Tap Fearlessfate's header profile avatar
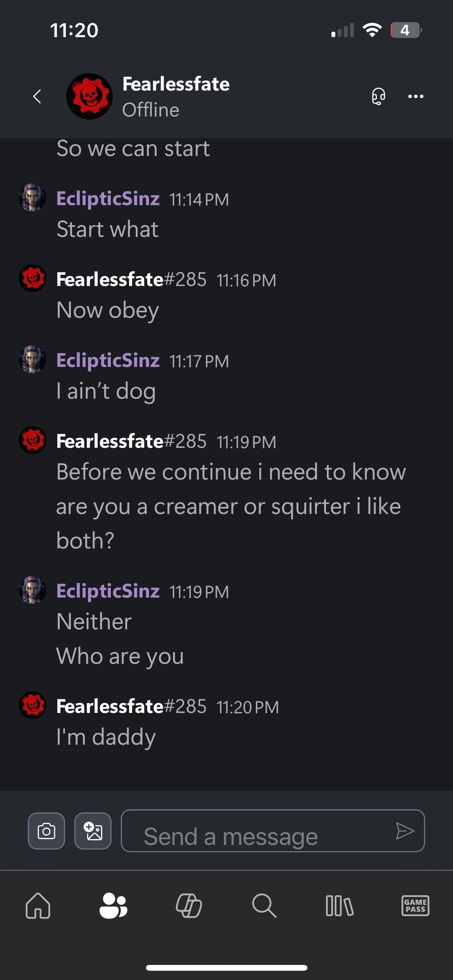 tap(89, 96)
